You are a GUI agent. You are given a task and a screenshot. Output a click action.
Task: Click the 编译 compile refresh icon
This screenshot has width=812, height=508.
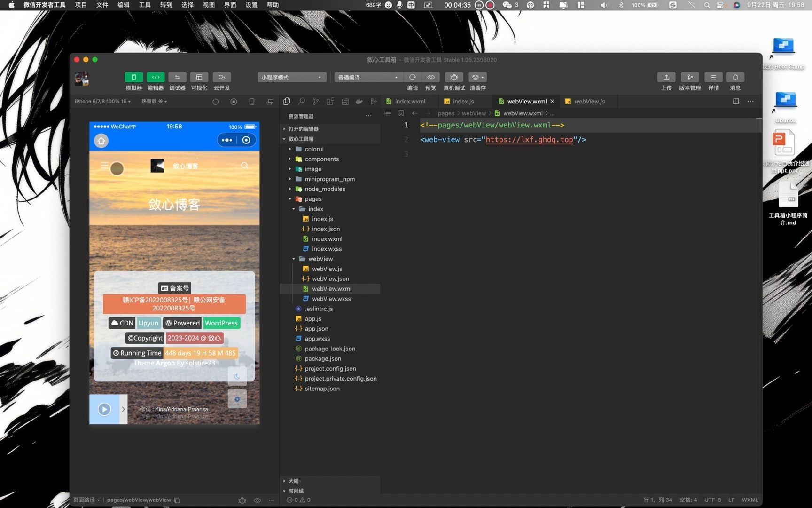[413, 77]
